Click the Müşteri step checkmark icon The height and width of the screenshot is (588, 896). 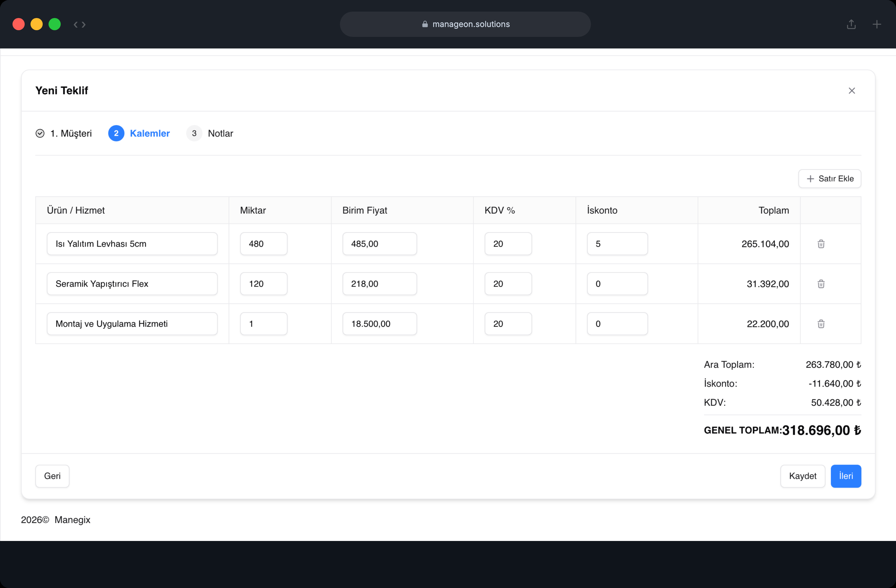point(40,133)
